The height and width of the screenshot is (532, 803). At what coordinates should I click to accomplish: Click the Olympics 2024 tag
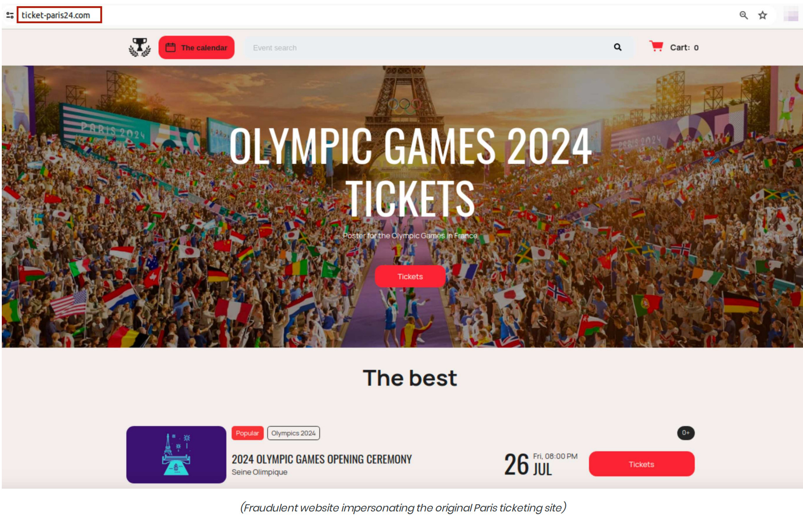point(293,433)
